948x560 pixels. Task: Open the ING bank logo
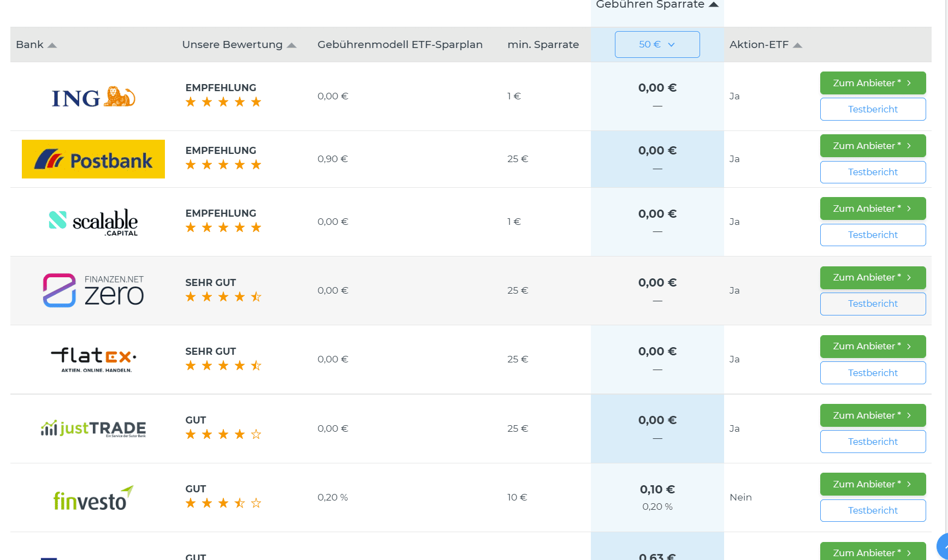[x=93, y=97]
